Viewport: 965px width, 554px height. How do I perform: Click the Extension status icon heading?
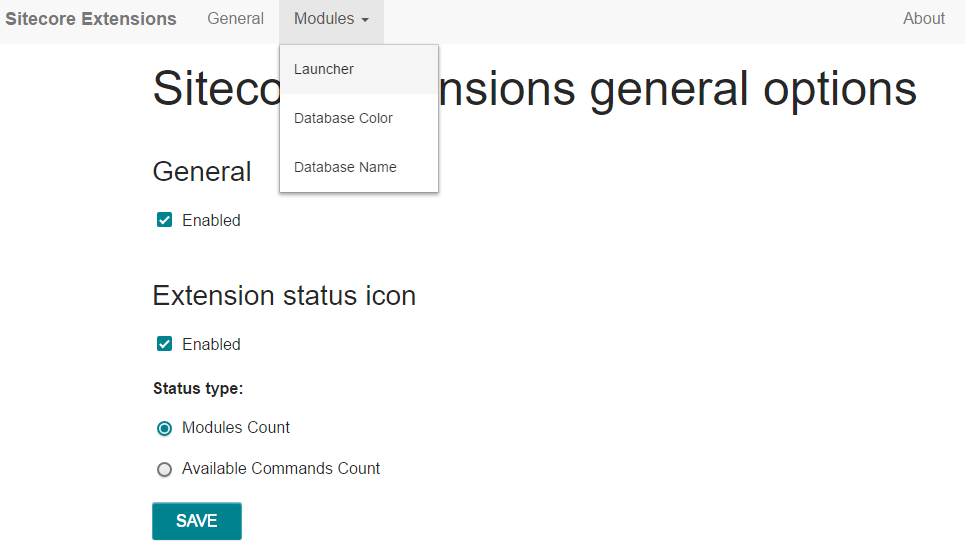pyautogui.click(x=284, y=295)
